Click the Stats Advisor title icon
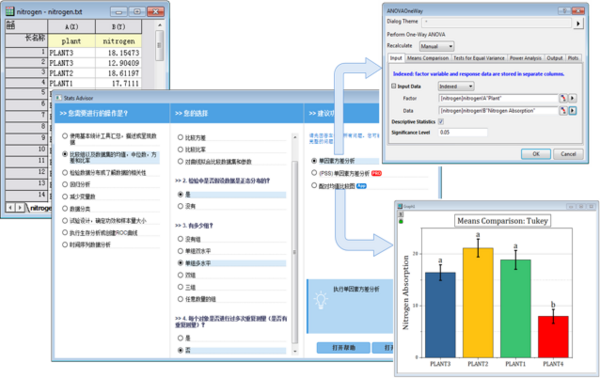600x378 pixels. click(x=59, y=98)
